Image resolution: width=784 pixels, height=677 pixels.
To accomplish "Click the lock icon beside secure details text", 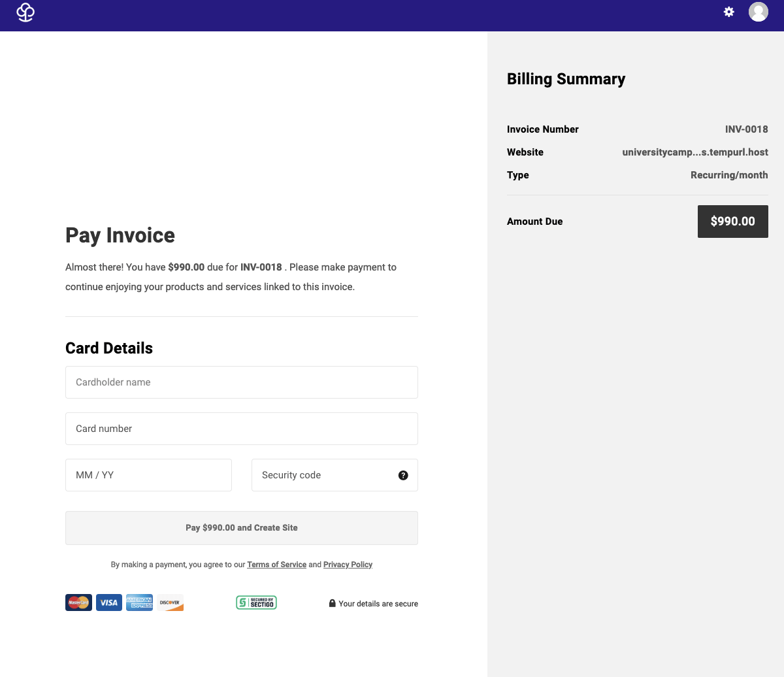I will click(x=332, y=603).
